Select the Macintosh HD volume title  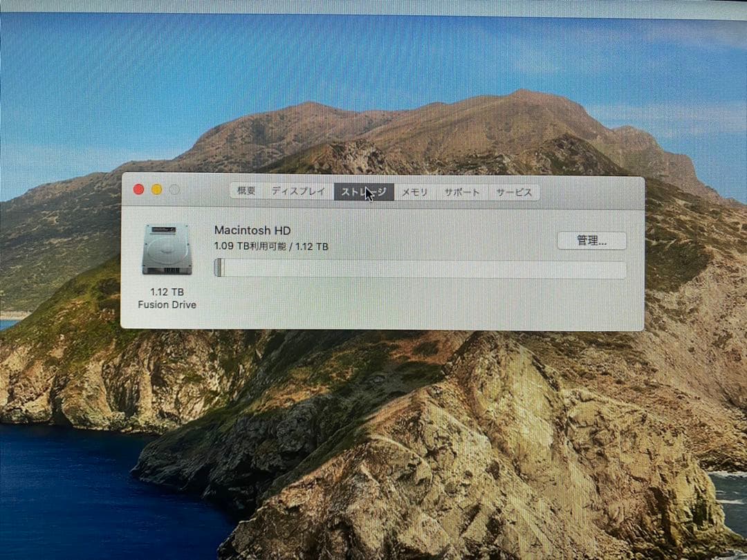point(253,230)
